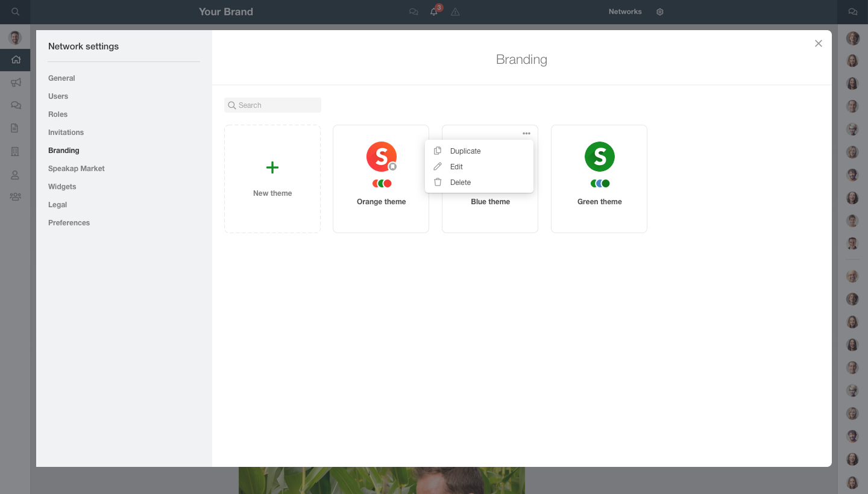Open the search icon in top-left corner

[15, 11]
